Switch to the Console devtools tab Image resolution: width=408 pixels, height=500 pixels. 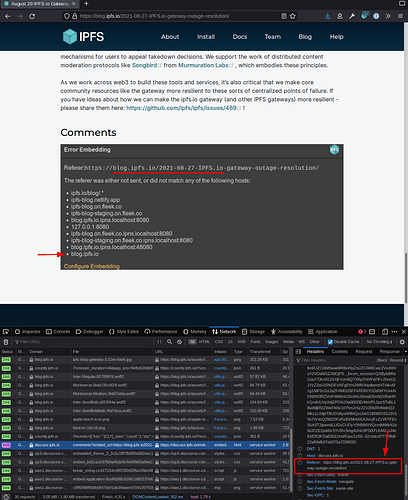[58, 332]
